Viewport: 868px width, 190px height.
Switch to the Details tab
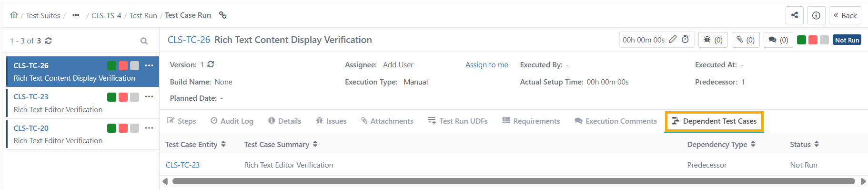[284, 121]
